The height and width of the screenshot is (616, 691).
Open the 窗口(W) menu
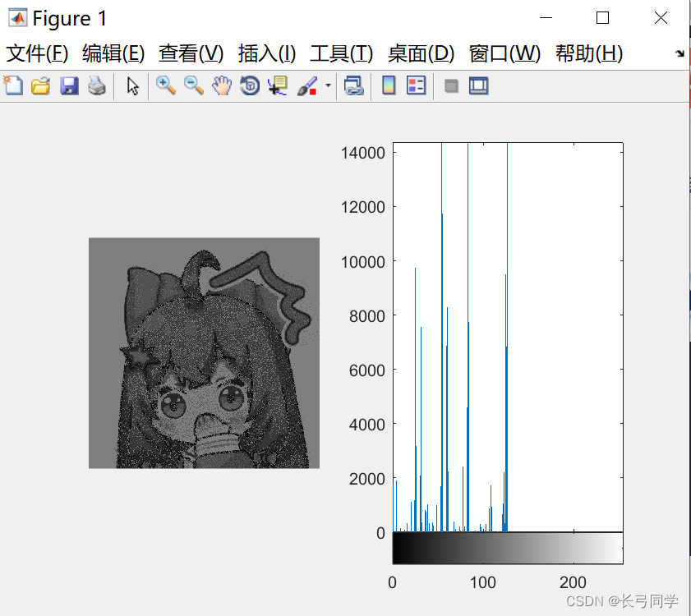click(x=504, y=53)
